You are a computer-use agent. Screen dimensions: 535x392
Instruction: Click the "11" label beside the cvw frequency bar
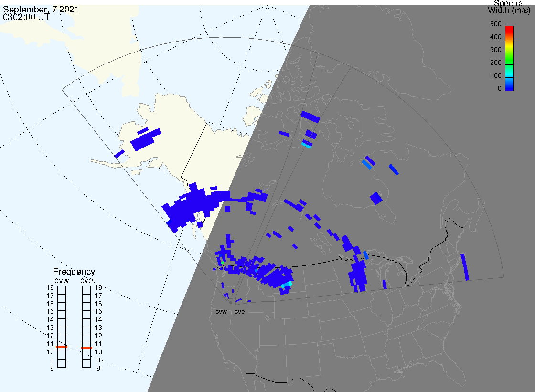50,344
